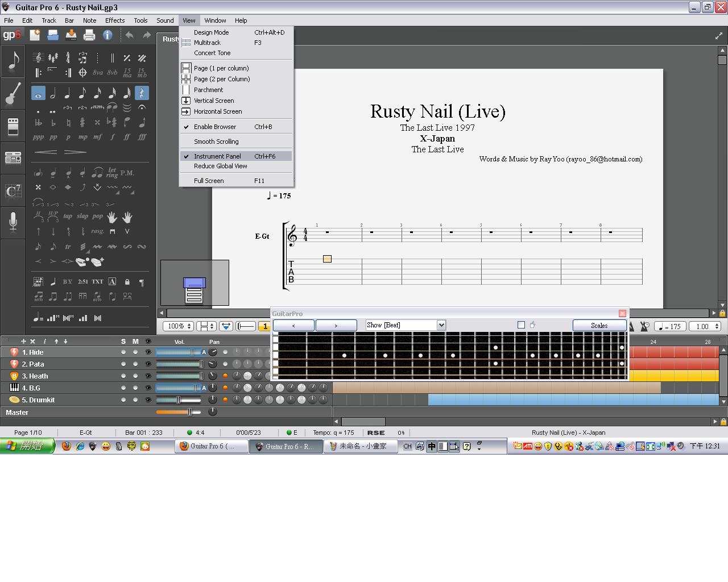Adjust 5. Drumkit volume slider
The height and width of the screenshot is (582, 728).
tap(179, 400)
